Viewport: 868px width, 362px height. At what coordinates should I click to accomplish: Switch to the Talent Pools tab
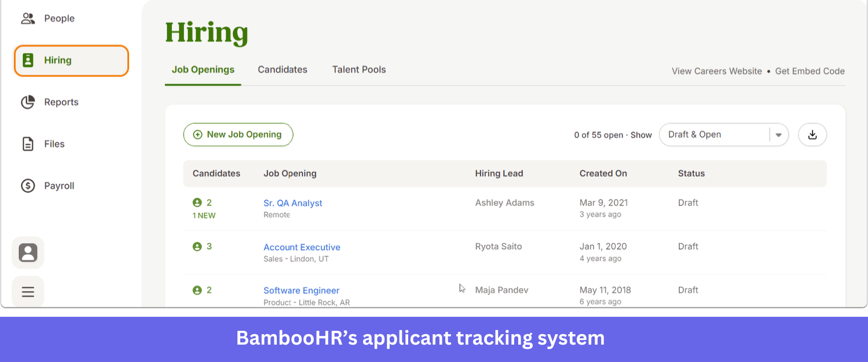[359, 70]
